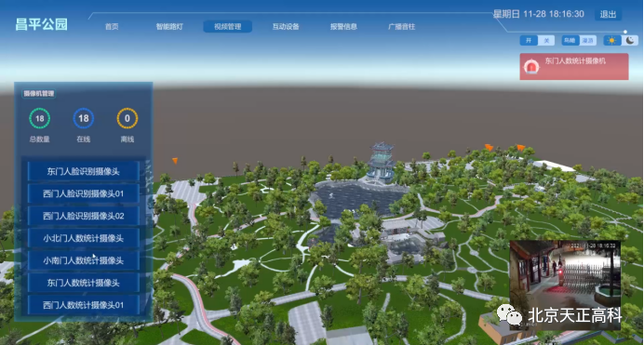Select the rightmost orange camera marker on the map
The height and width of the screenshot is (345, 644).
(x=521, y=147)
